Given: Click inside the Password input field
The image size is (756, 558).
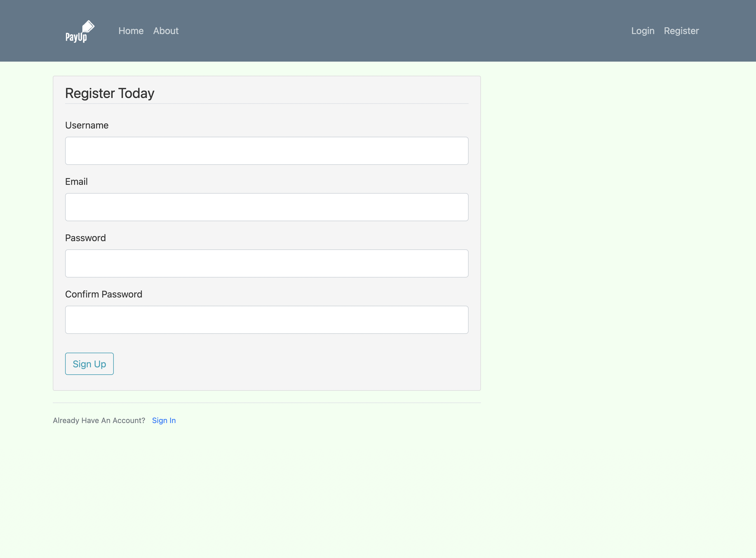Looking at the screenshot, I should [x=266, y=263].
